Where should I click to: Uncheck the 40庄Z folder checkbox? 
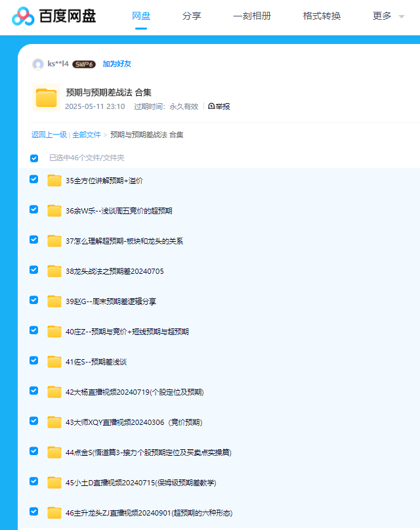(34, 330)
